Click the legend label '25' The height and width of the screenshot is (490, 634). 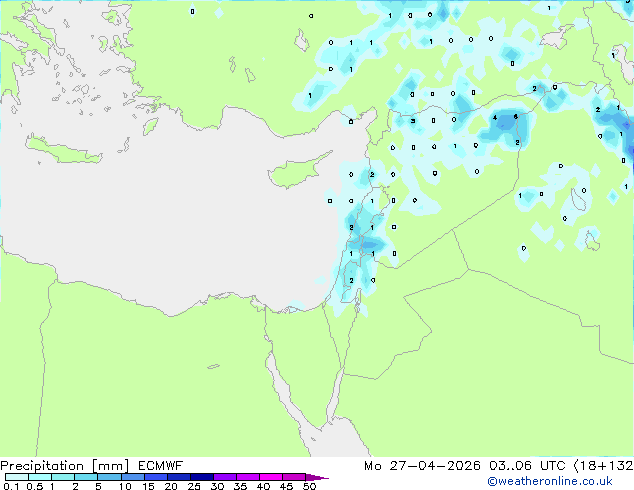(x=194, y=486)
